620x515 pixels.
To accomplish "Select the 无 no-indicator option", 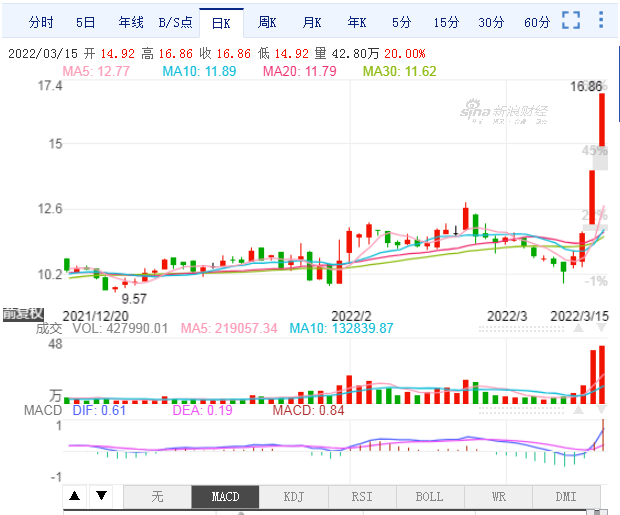I will pos(157,496).
